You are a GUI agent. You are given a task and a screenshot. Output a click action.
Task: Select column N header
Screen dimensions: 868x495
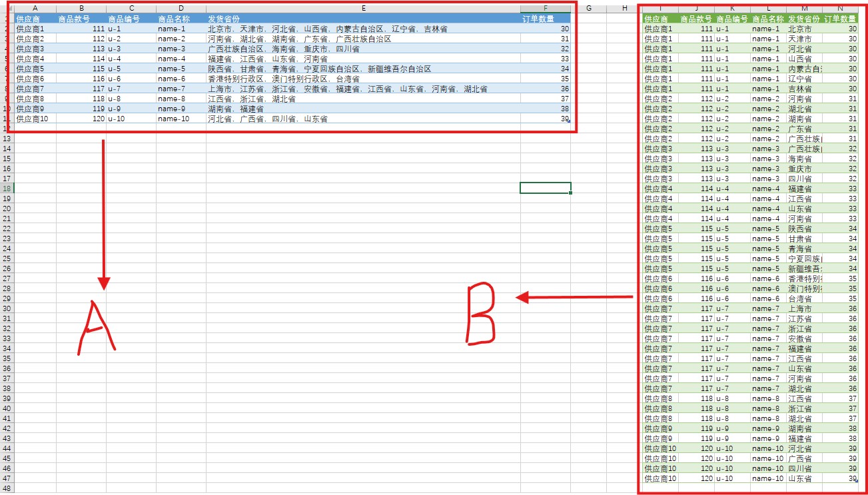[x=841, y=8]
